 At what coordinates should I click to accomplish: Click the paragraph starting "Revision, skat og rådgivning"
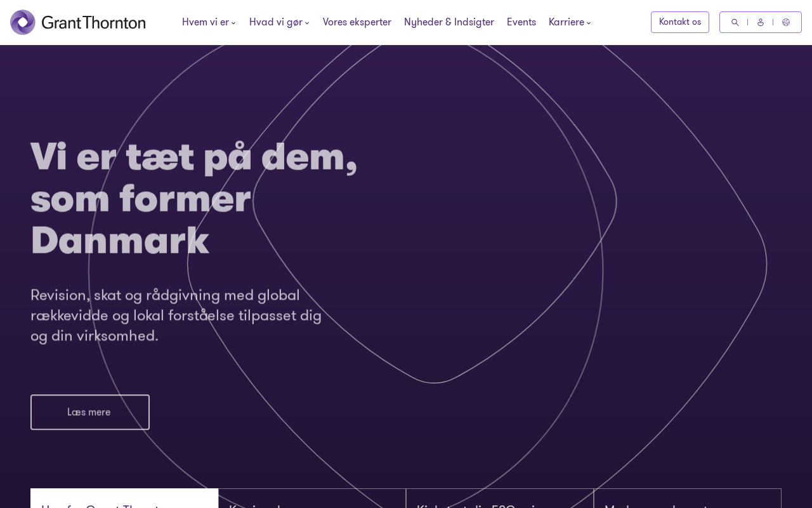[176, 316]
